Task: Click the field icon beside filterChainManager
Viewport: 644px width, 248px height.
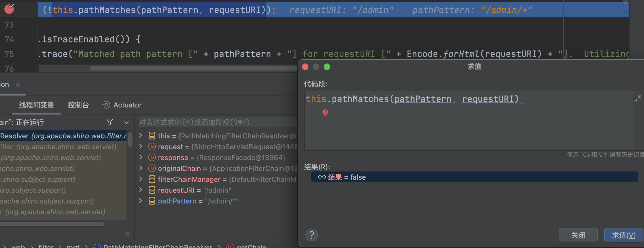Action: [152, 179]
